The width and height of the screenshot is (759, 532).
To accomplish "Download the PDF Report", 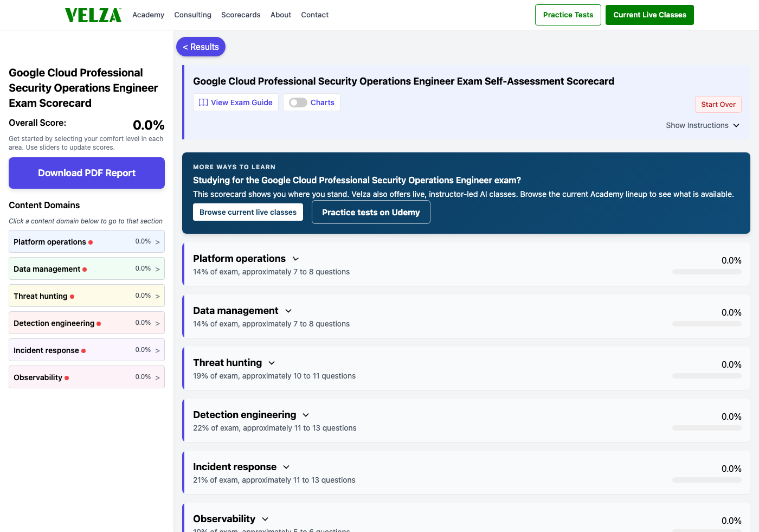I will pos(87,173).
